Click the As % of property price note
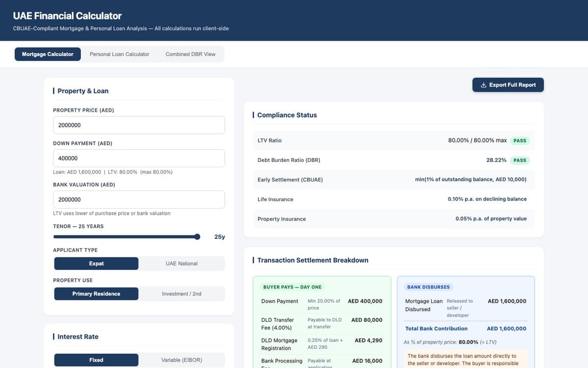Viewport: 588px width, 368px height. click(450, 342)
